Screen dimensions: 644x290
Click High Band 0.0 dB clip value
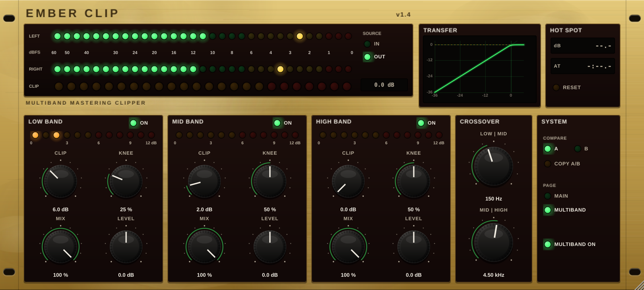click(x=348, y=209)
